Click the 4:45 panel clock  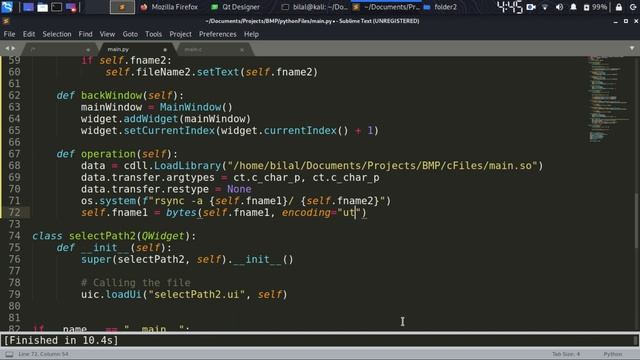point(509,7)
